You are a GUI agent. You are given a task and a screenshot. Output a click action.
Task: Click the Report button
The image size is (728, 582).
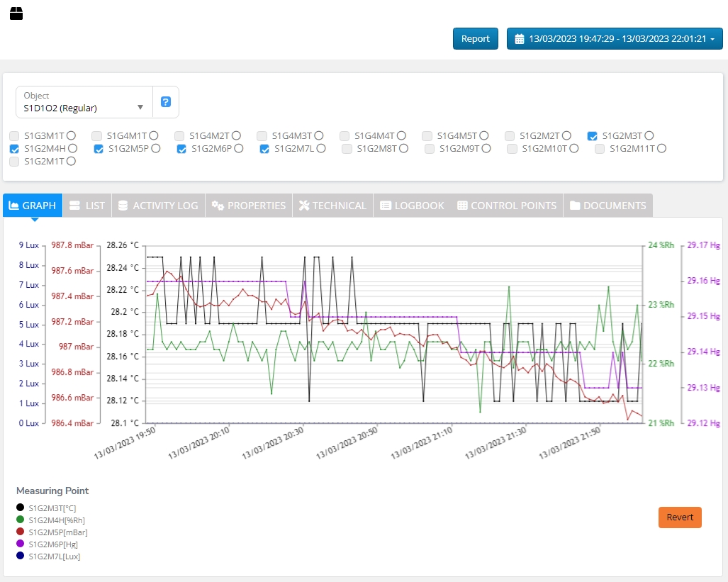(x=475, y=39)
